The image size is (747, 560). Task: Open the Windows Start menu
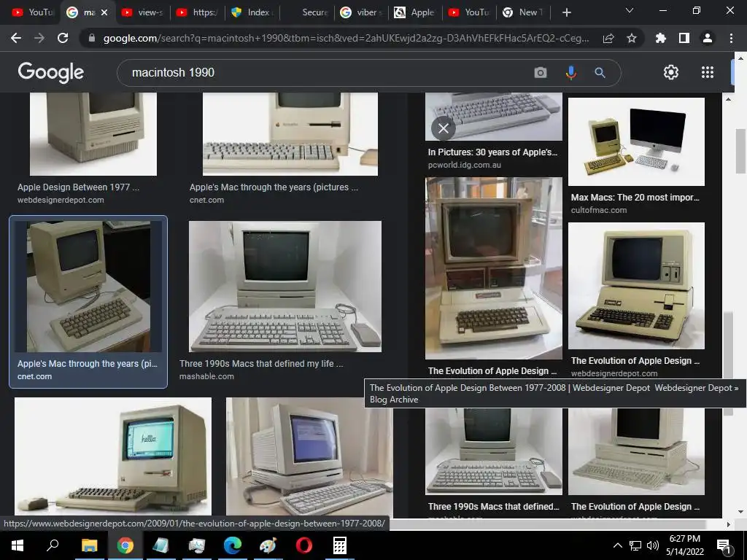tap(18, 545)
